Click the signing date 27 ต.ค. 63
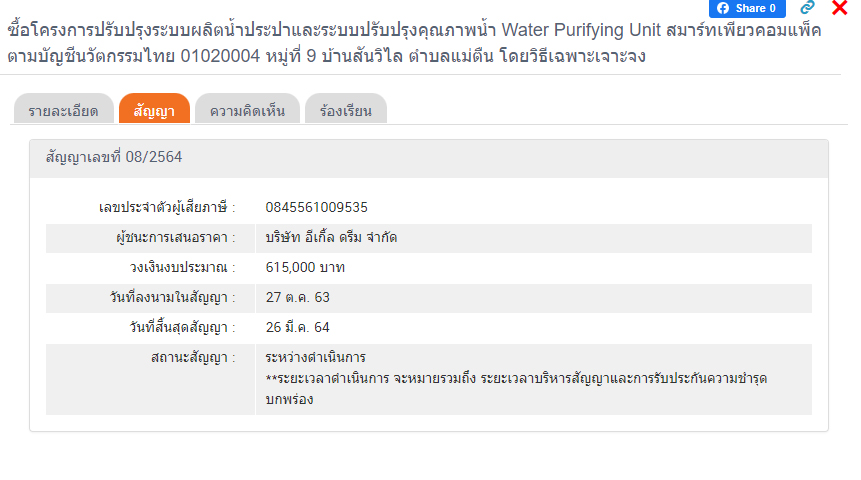Viewport: 861px width, 480px height. pyautogui.click(x=298, y=297)
